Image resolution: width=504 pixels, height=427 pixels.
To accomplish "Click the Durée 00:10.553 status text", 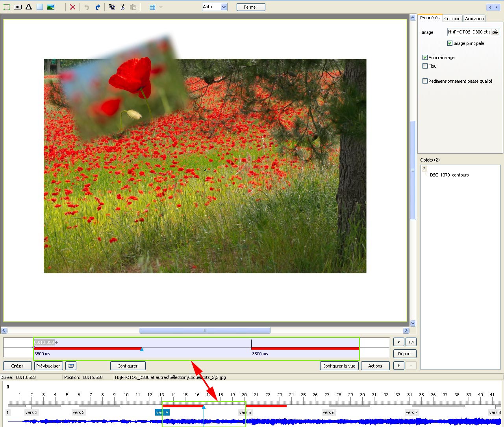I will tap(18, 377).
